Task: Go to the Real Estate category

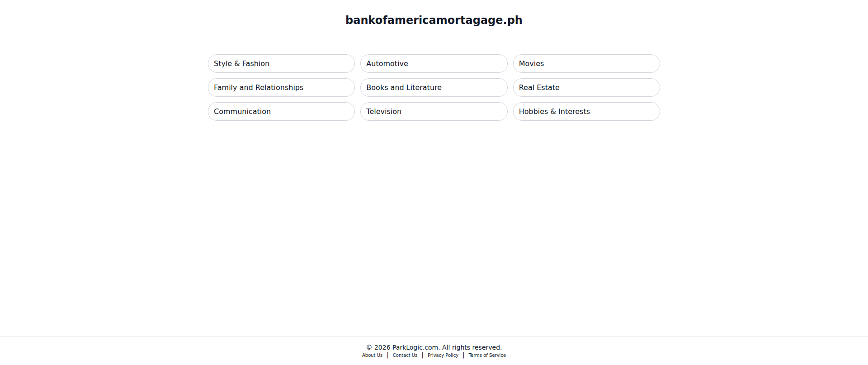Action: click(586, 88)
